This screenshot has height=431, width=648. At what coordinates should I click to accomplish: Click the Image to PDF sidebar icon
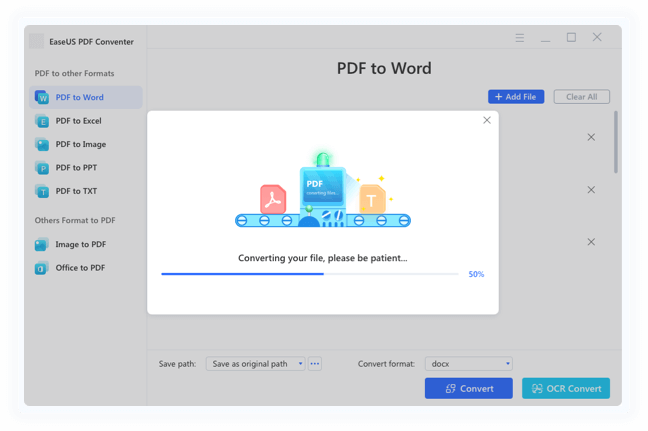(42, 244)
